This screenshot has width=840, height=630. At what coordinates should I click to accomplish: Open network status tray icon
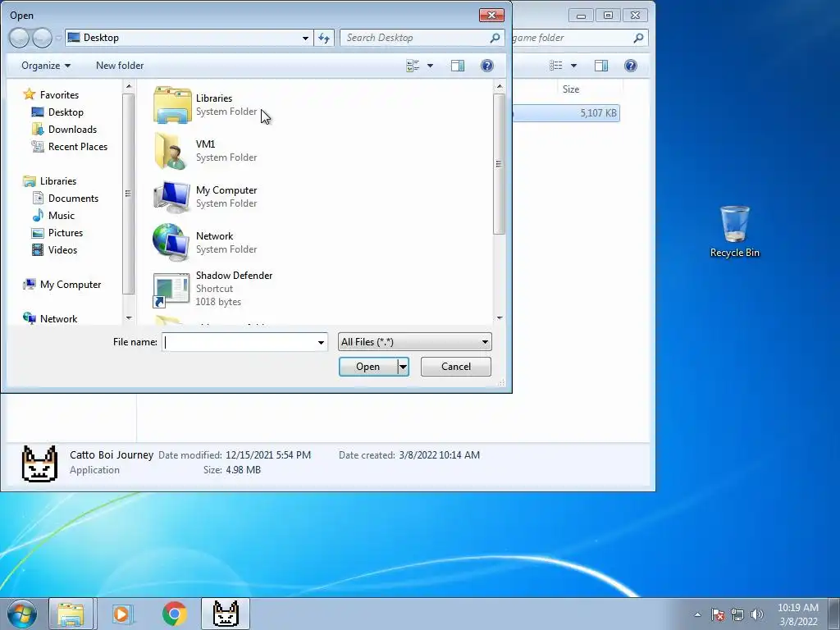click(x=737, y=614)
